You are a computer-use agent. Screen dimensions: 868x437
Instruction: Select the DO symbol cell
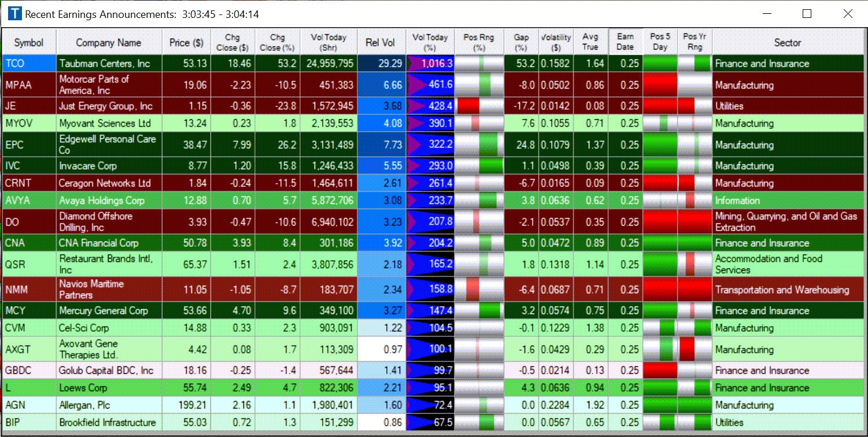[29, 222]
